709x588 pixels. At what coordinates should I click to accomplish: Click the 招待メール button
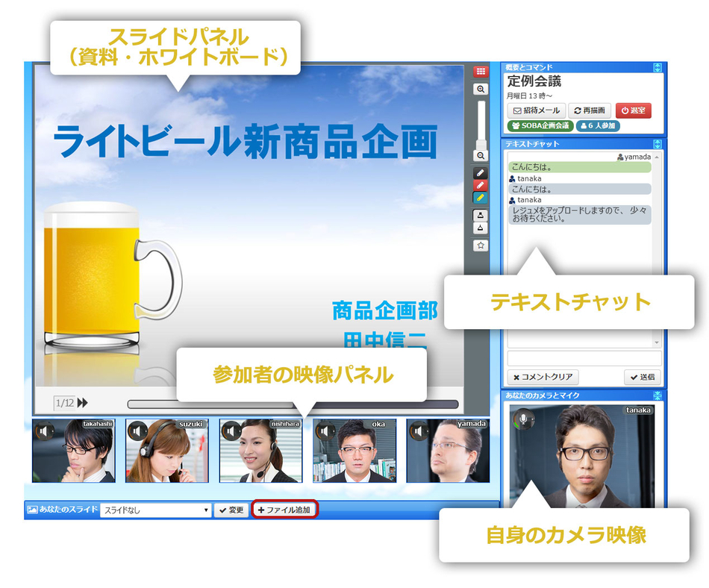537,110
